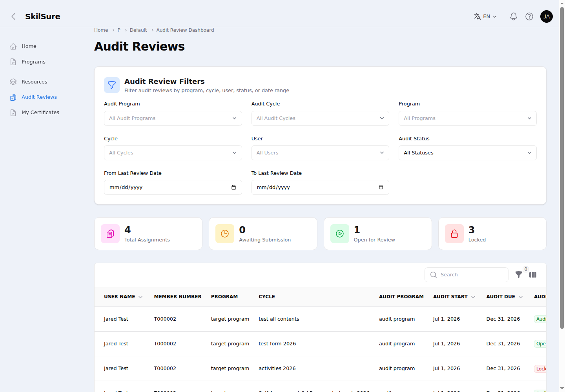Open the column chooser icon
565x392 pixels.
click(x=533, y=275)
